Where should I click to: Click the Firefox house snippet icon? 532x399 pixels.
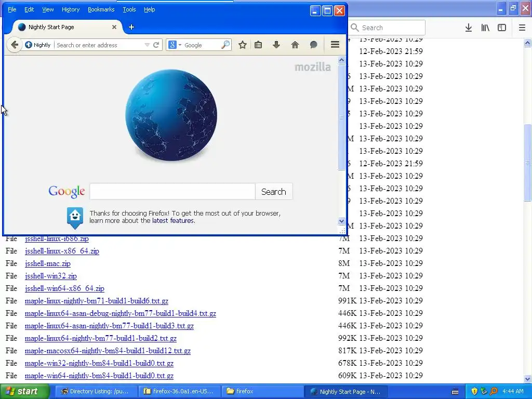[x=75, y=218]
